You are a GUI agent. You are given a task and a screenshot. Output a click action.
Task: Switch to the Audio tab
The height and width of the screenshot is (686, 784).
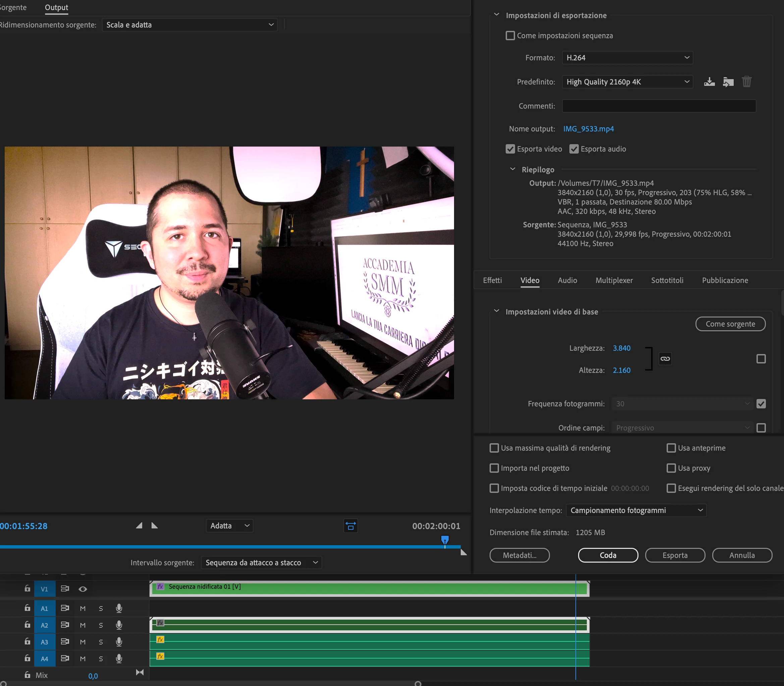click(567, 280)
